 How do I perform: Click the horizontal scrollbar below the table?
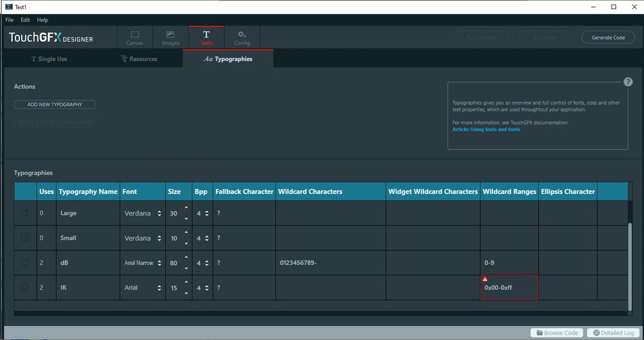click(321, 314)
